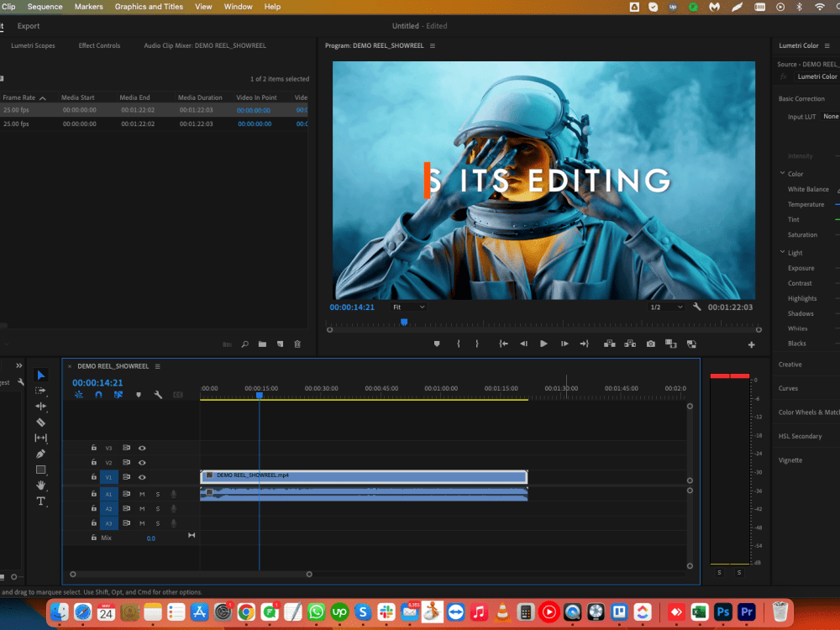
Task: Toggle V1 track output eye
Action: 142,477
